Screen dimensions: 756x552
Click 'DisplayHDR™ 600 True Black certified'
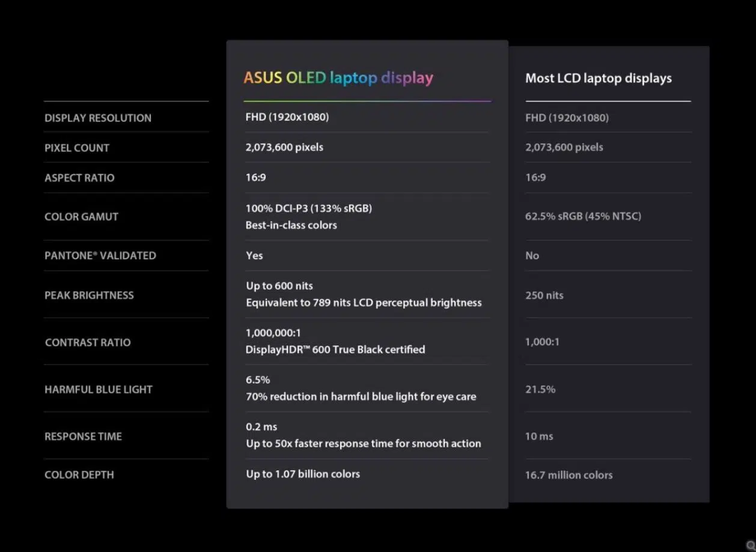pyautogui.click(x=335, y=350)
